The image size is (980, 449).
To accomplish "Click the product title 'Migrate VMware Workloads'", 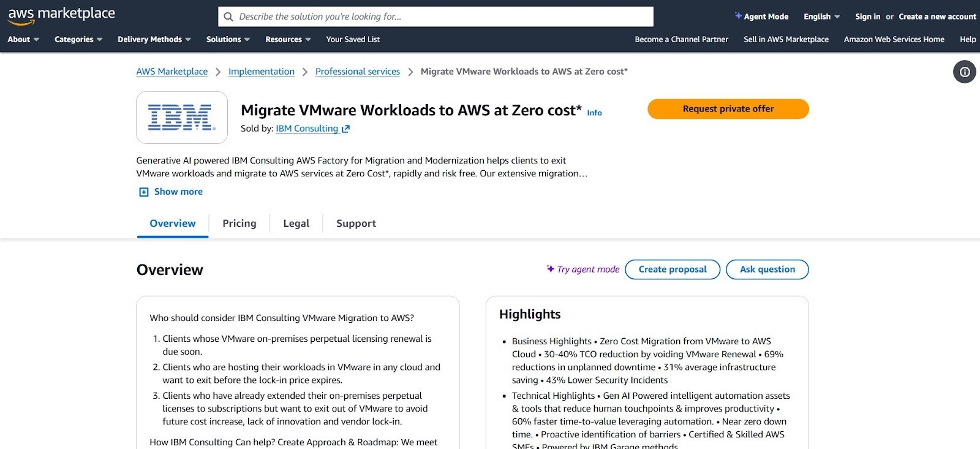I will (411, 110).
